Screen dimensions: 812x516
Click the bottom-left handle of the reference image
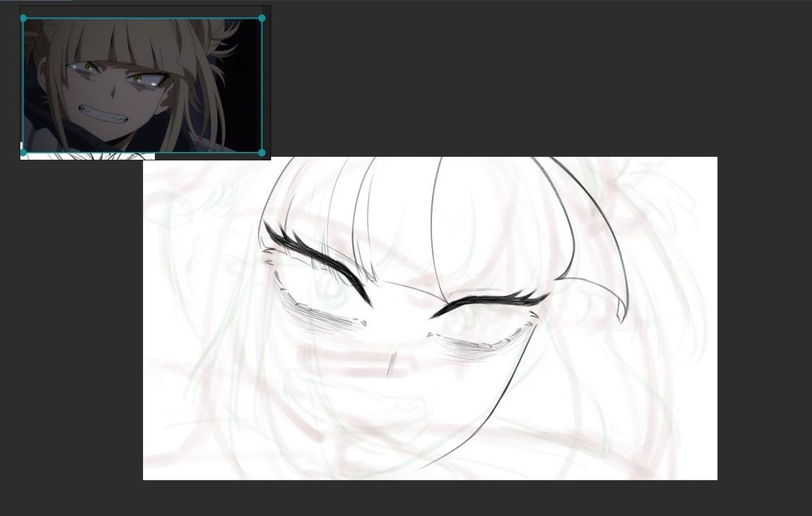[x=24, y=152]
